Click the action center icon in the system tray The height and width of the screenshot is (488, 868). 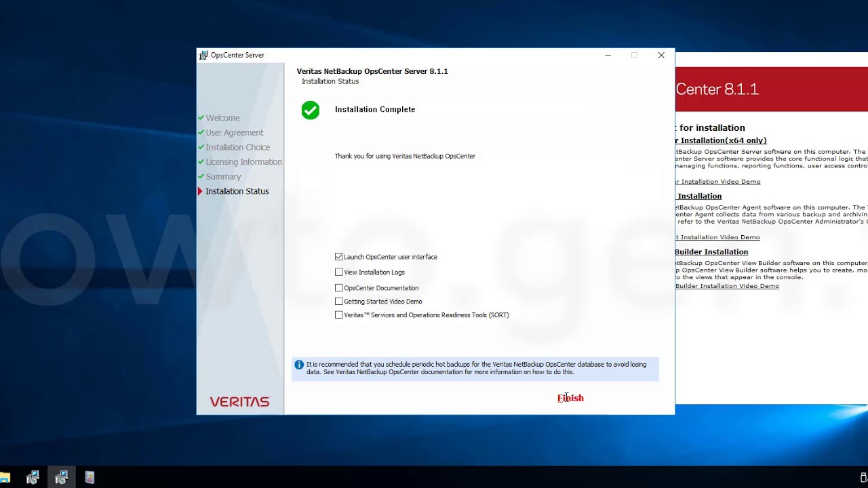(864, 477)
